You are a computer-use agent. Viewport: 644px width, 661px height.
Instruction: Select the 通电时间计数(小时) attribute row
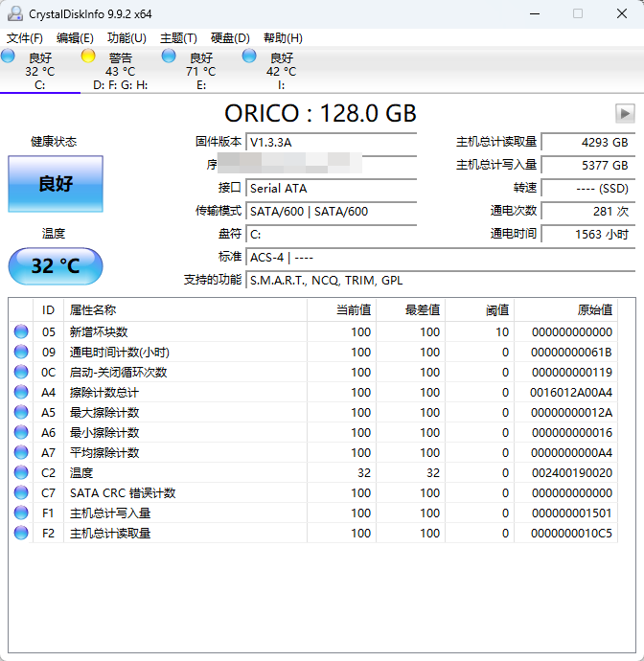click(313, 352)
